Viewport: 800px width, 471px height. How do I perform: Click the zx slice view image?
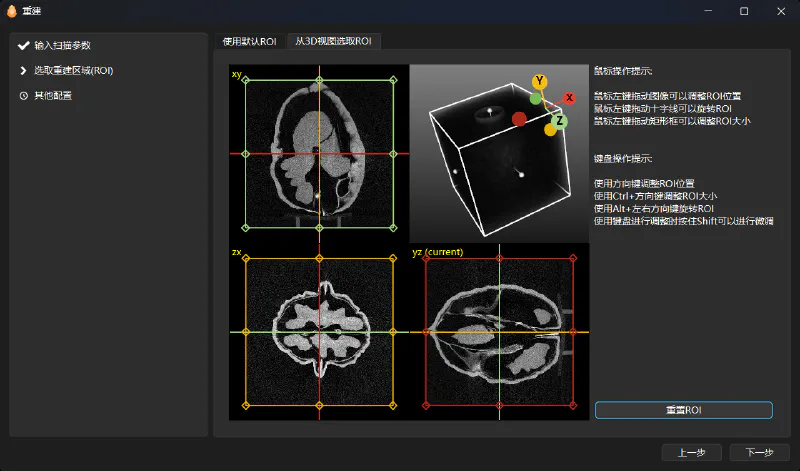(318, 332)
